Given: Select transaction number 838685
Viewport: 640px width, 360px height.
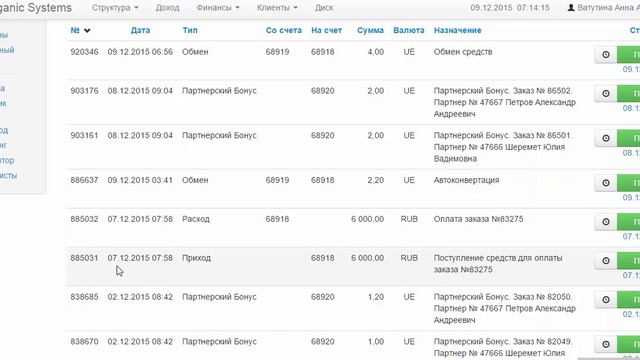Looking at the screenshot, I should 84,297.
